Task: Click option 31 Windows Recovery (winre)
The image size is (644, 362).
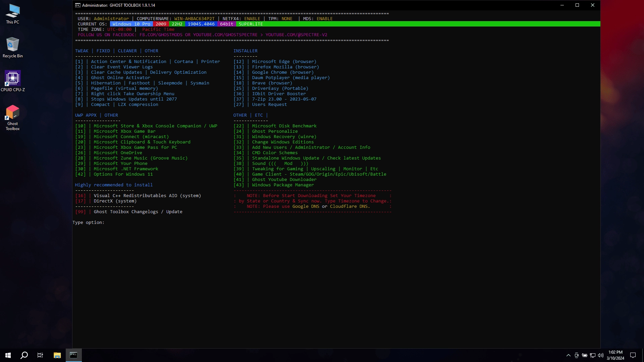Action: coord(275,137)
